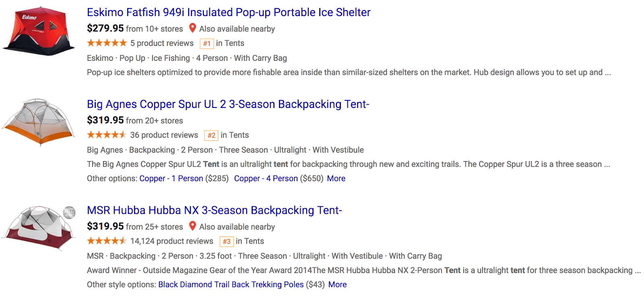Image resolution: width=644 pixels, height=296 pixels.
Task: Click the #3 rank badge in Tents
Action: coord(227,242)
